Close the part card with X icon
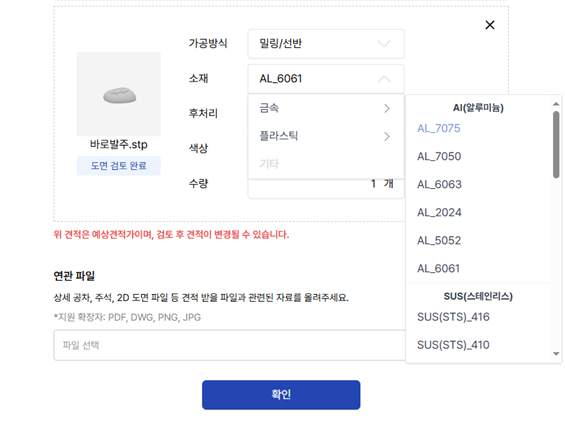This screenshot has height=428, width=565. [490, 25]
